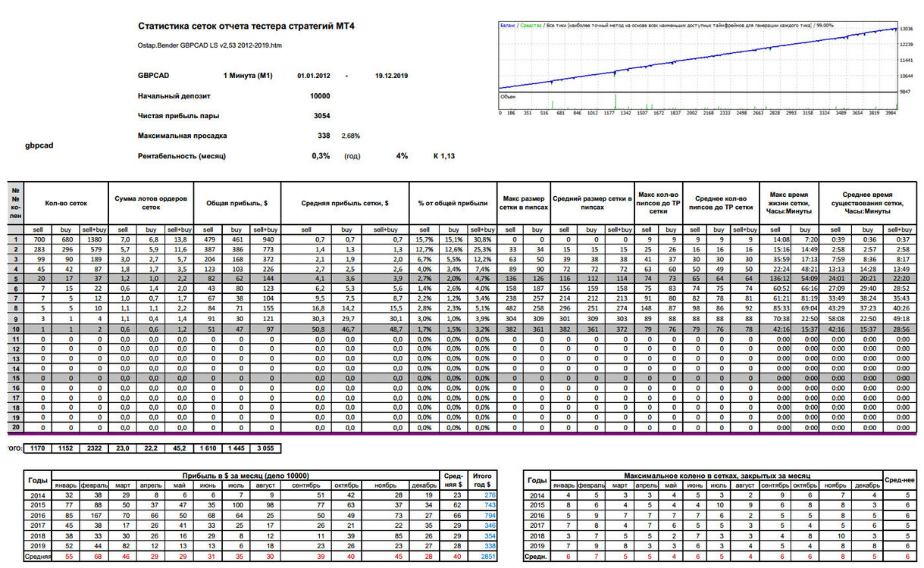The image size is (924, 568).
Task: Select the timeframe text '1 Минута (M1)'
Action: tap(248, 76)
